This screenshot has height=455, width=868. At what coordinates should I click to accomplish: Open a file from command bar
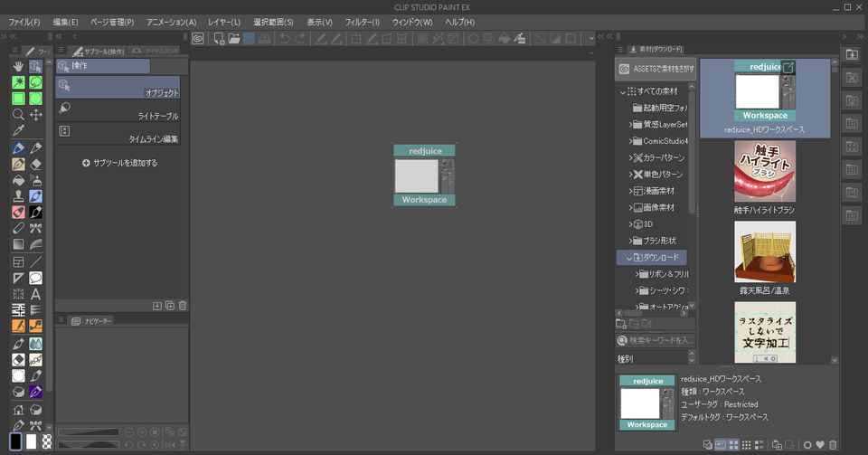[234, 38]
